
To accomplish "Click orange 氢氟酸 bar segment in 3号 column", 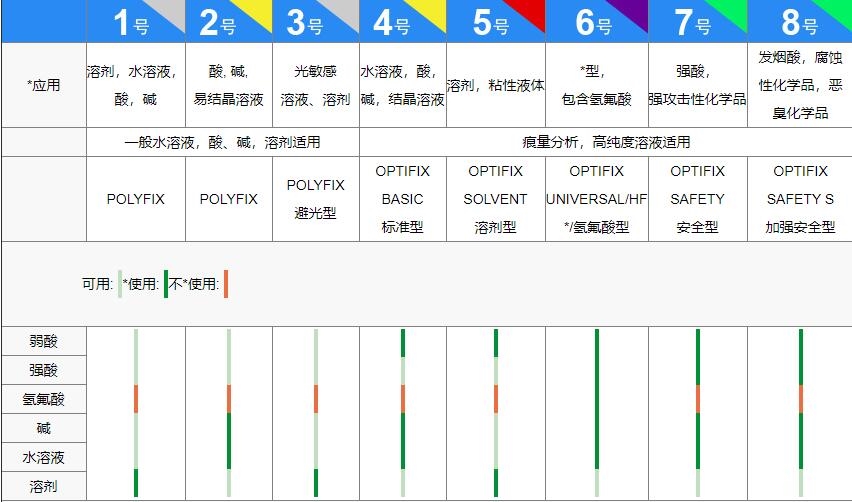I will click(x=316, y=399).
